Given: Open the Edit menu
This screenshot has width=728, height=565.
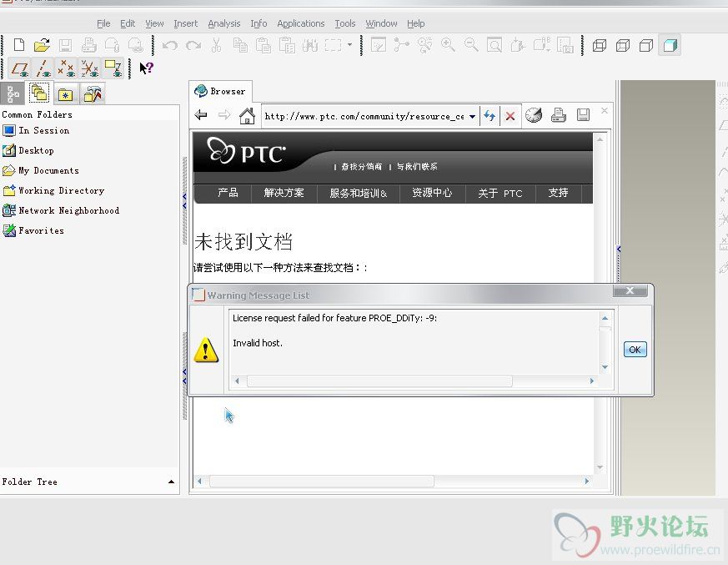Looking at the screenshot, I should 128,23.
